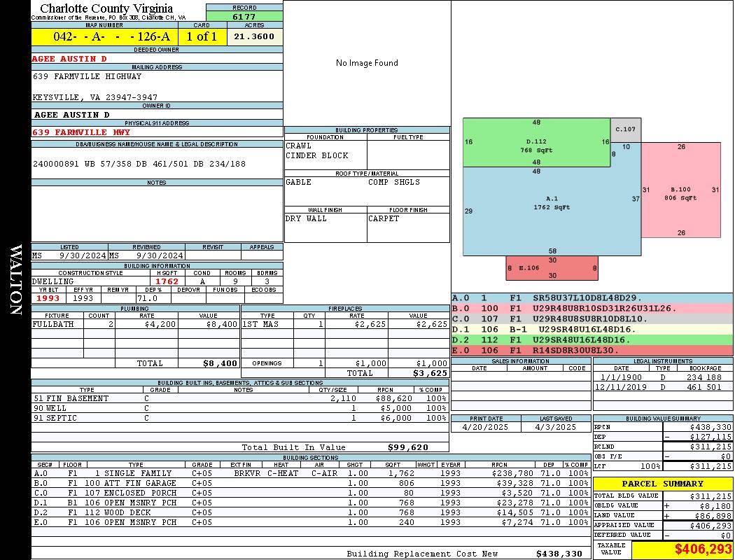Select fireplaces total $3,625

click(x=430, y=373)
